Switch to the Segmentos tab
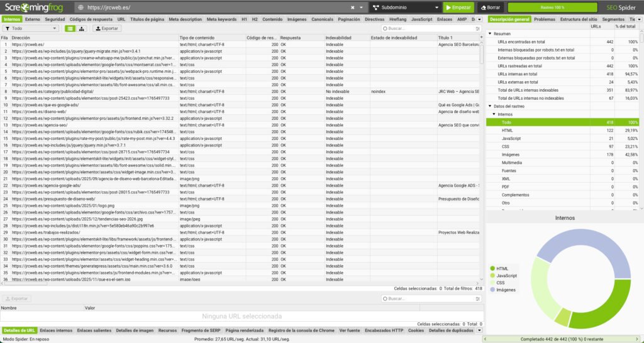This screenshot has height=343, width=644. 613,19
